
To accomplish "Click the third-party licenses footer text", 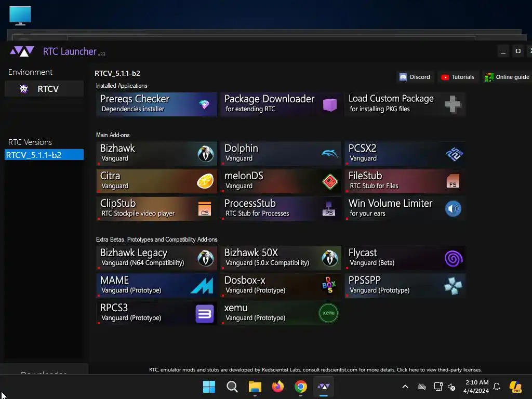I will point(439,369).
